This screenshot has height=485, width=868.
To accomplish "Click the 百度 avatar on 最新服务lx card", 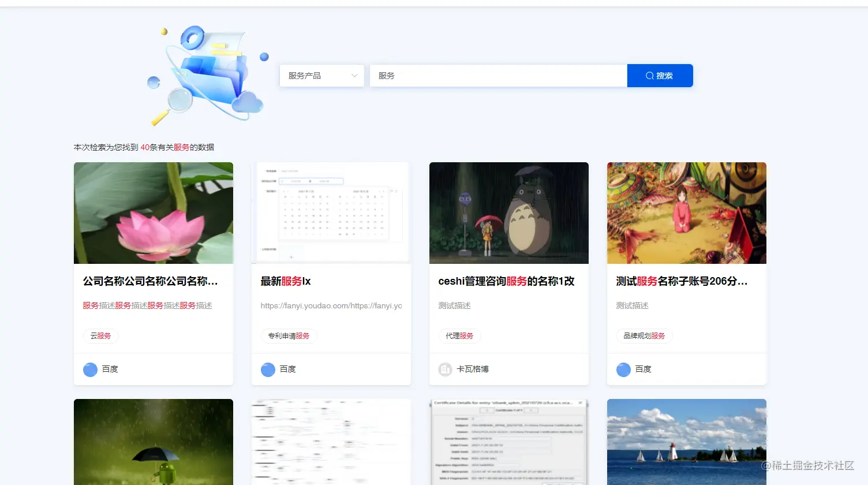I will pos(268,370).
